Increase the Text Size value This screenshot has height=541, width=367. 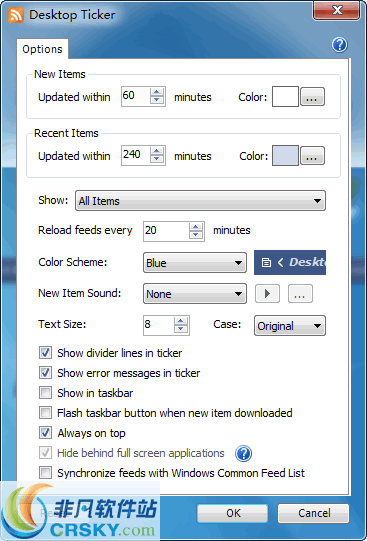coord(181,321)
